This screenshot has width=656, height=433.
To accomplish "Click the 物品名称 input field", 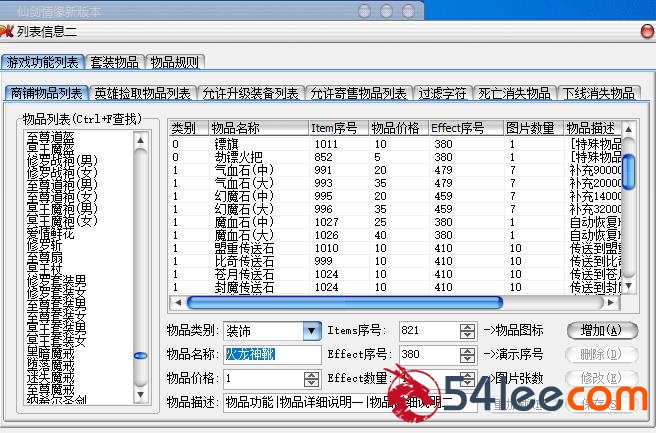I will [x=272, y=355].
